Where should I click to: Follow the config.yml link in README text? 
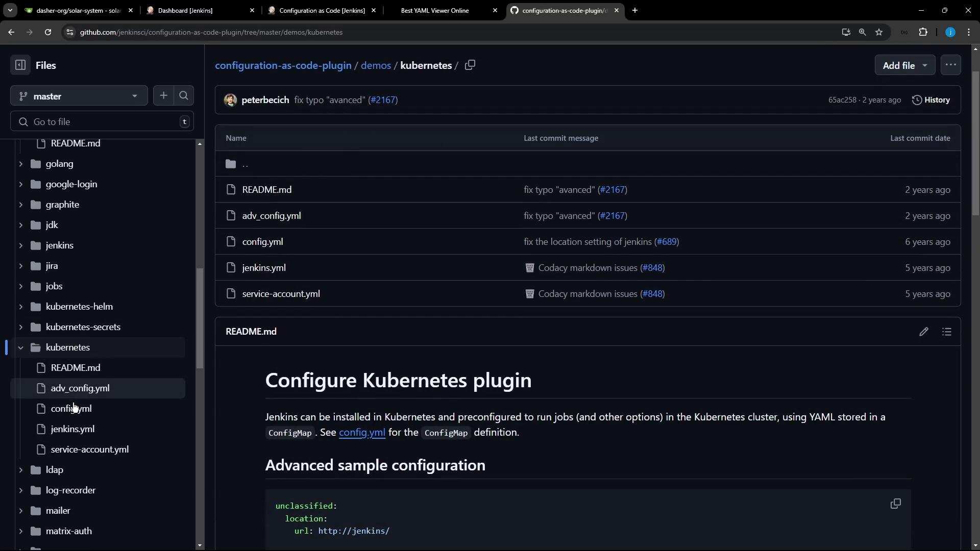click(362, 433)
